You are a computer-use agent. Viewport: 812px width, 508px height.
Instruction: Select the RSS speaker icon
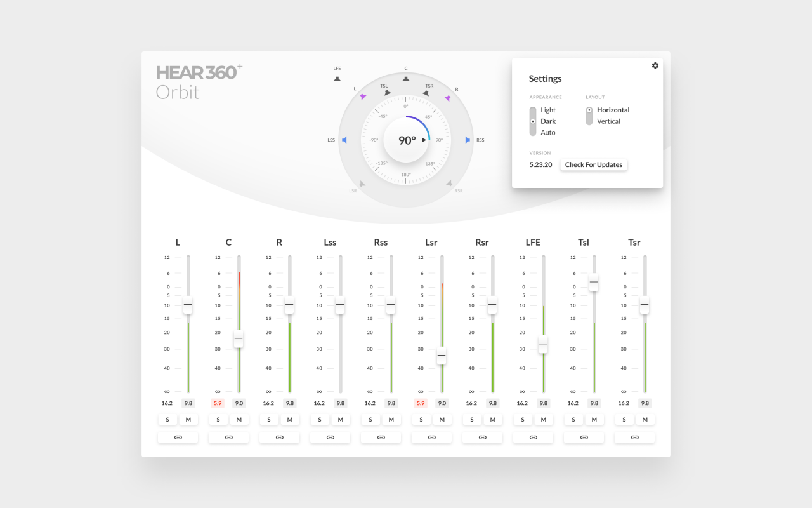click(468, 140)
